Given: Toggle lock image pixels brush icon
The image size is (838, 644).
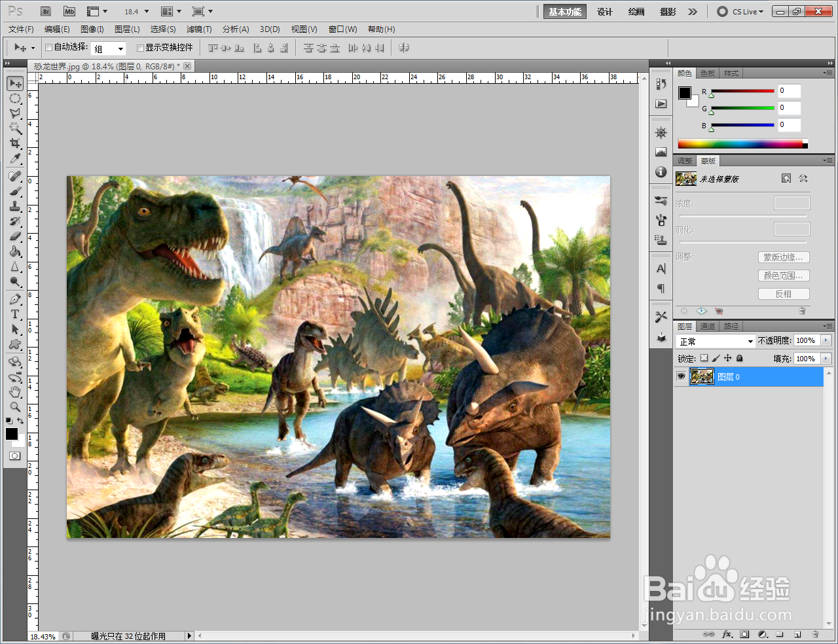Looking at the screenshot, I should (x=716, y=358).
